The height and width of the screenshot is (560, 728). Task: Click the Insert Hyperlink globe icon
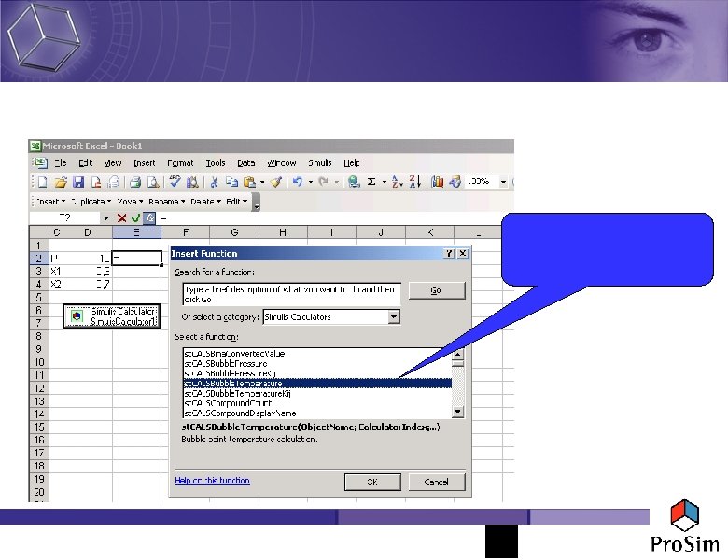(x=355, y=182)
